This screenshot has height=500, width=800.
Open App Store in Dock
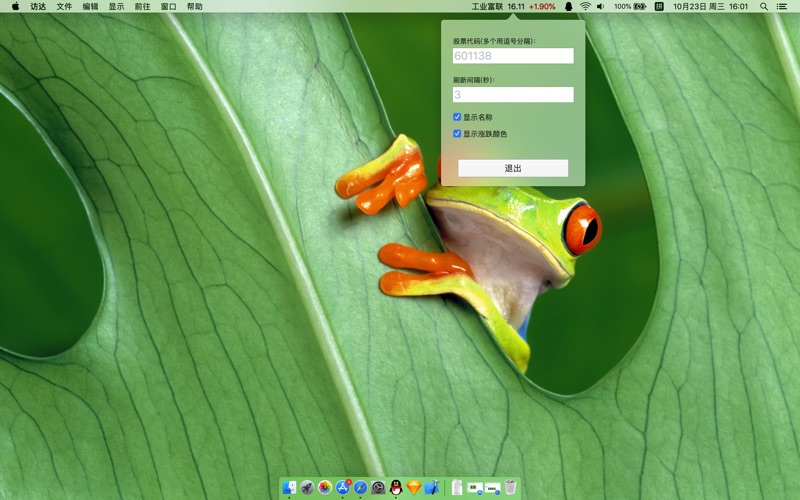pyautogui.click(x=343, y=487)
